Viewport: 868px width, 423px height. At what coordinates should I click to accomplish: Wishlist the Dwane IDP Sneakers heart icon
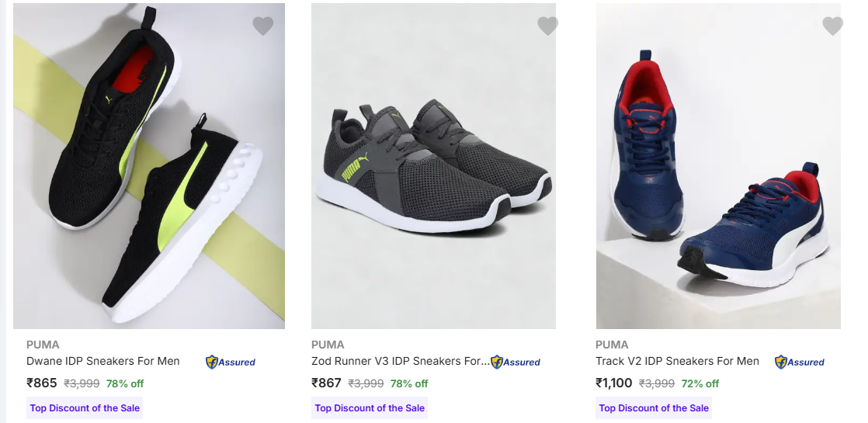[263, 26]
